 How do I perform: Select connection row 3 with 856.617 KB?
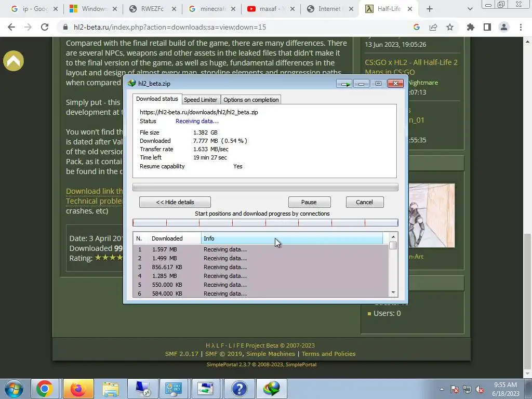click(261, 267)
